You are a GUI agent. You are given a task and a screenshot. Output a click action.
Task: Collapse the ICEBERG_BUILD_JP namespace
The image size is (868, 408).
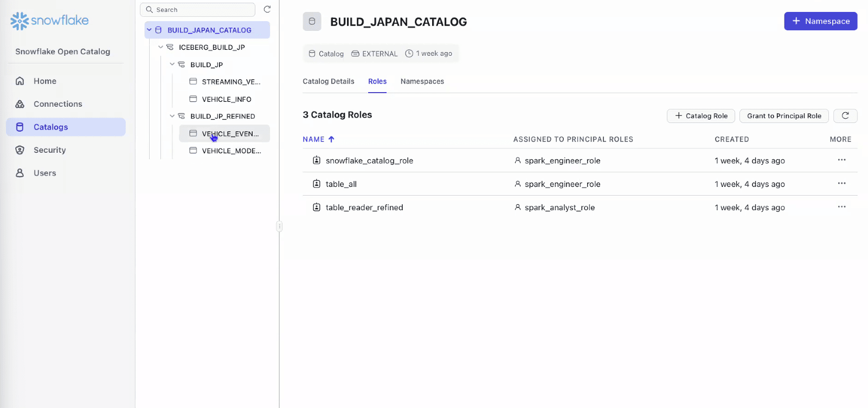160,47
